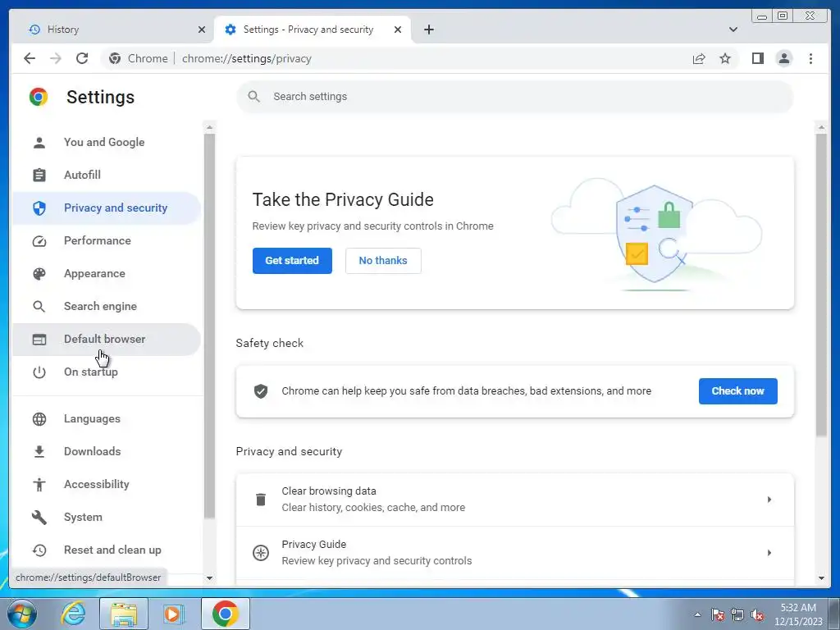The height and width of the screenshot is (630, 840).
Task: Expand the Privacy Guide row arrow
Action: tap(769, 552)
